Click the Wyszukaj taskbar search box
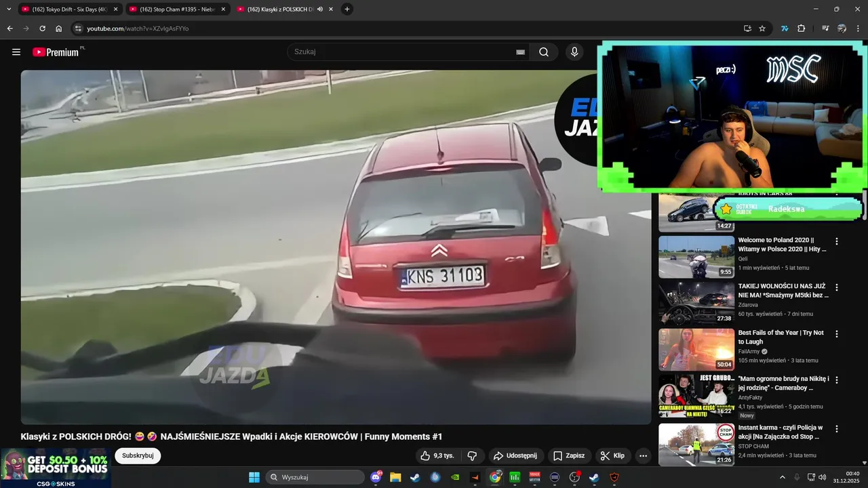 pyautogui.click(x=315, y=477)
